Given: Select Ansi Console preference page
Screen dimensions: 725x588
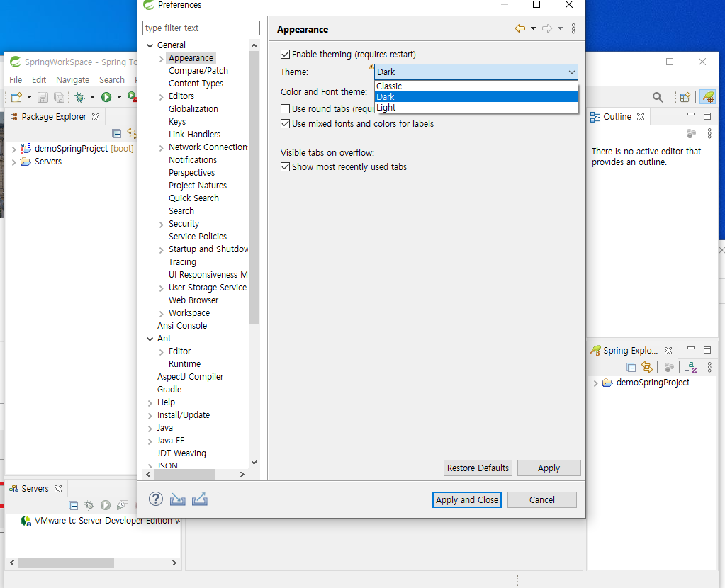Looking at the screenshot, I should (181, 325).
